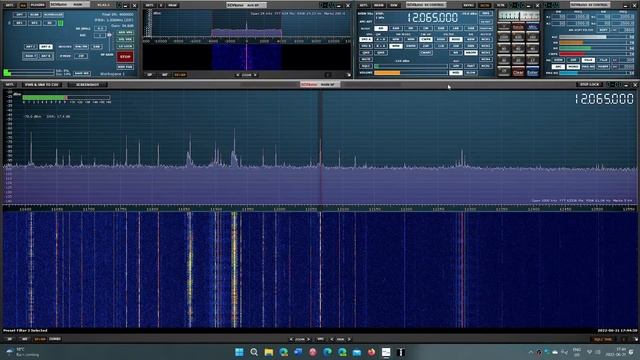Set AGC to SLOW in RX Control
The width and height of the screenshot is (640, 360).
[x=471, y=73]
